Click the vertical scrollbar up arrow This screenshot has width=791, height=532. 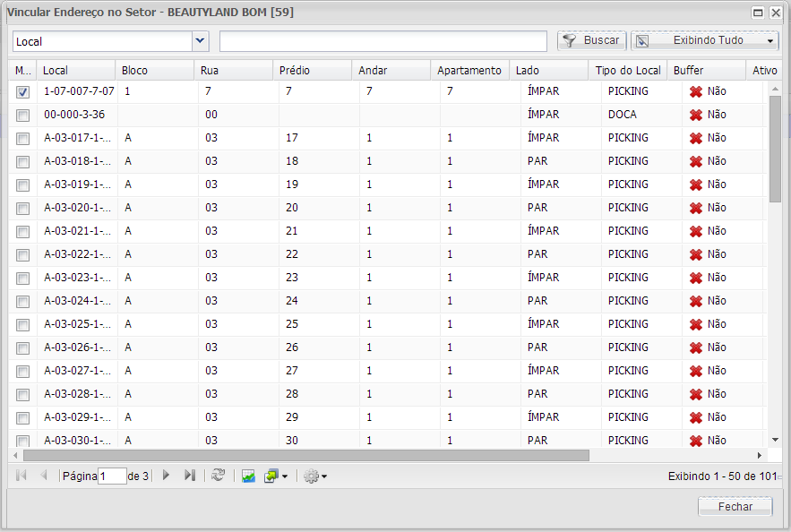point(776,90)
